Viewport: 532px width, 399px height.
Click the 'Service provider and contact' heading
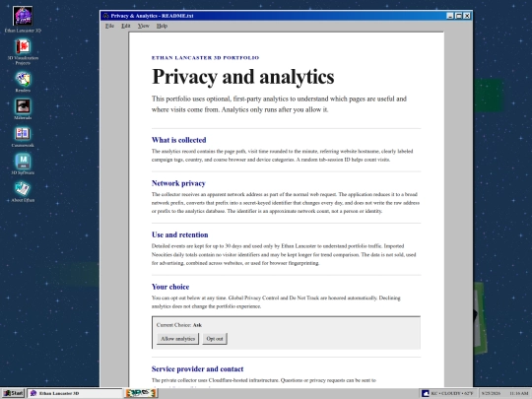pyautogui.click(x=197, y=368)
